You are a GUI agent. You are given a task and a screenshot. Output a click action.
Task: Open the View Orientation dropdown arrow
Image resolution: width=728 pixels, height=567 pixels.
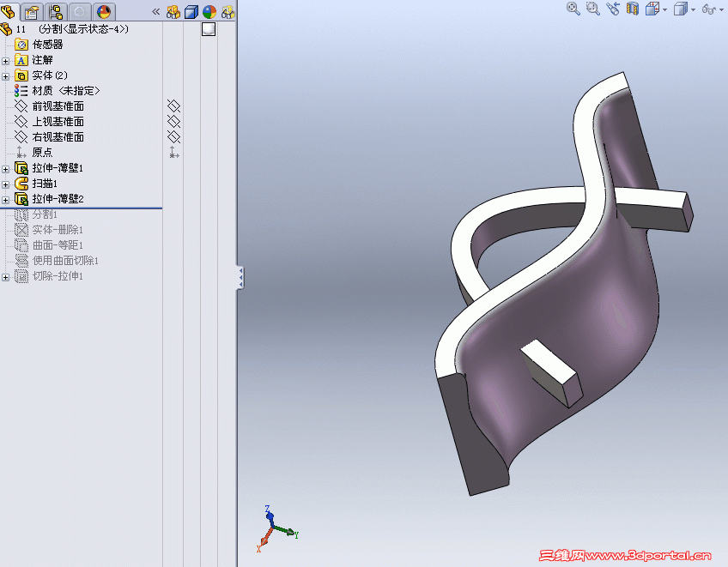pos(664,9)
